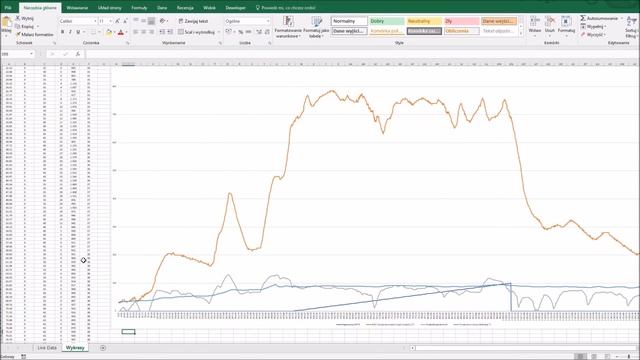Apply the yellow fill color
The width and height of the screenshot is (640, 360).
[x=109, y=32]
